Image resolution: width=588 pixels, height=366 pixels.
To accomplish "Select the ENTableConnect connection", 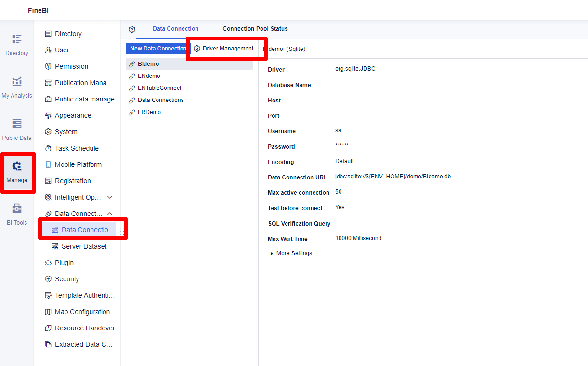I will [x=189, y=88].
